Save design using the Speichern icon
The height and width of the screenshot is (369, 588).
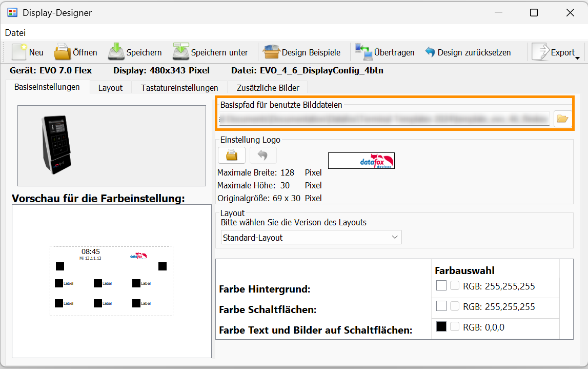pos(116,52)
